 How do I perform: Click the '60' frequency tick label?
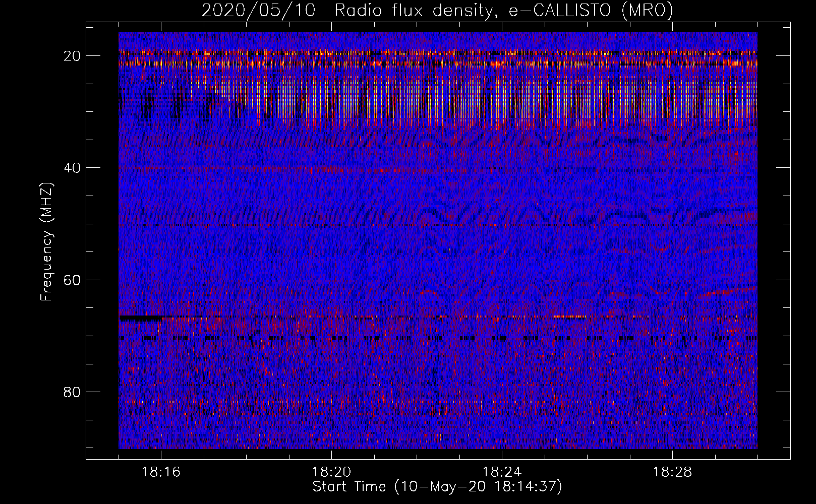click(x=73, y=280)
